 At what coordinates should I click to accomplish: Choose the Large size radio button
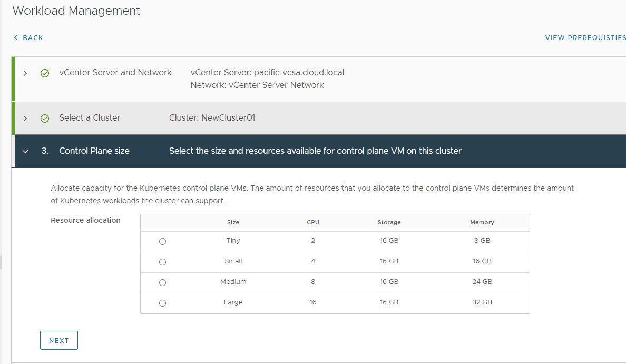[162, 303]
